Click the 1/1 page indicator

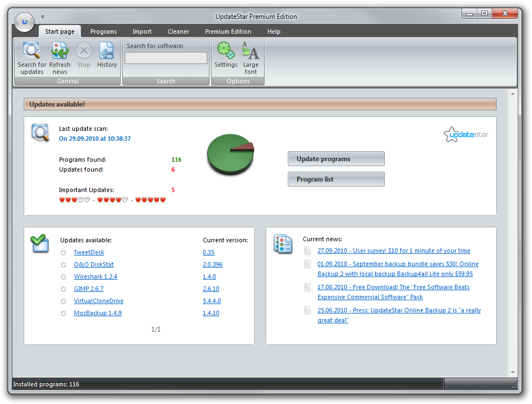[155, 329]
